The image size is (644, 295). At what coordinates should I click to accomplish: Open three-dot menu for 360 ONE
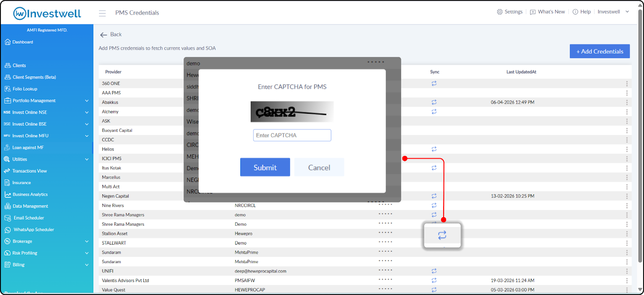(x=627, y=83)
